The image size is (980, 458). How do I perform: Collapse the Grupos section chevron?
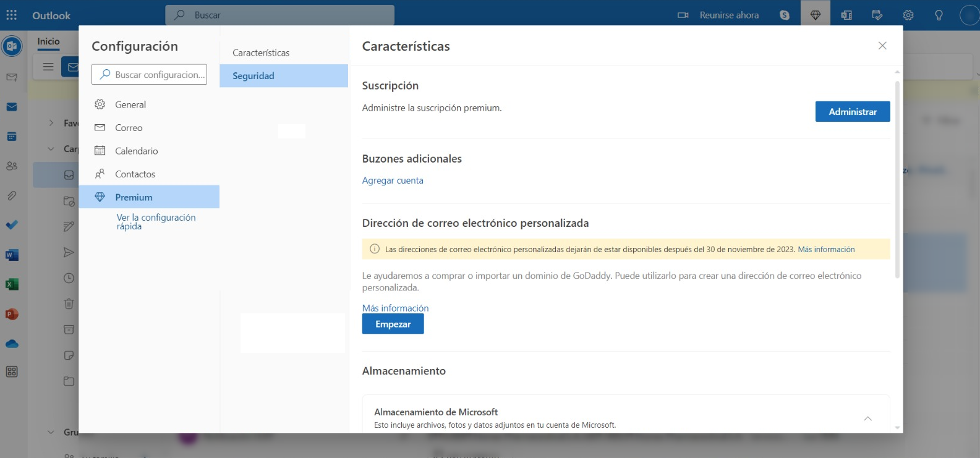point(51,432)
